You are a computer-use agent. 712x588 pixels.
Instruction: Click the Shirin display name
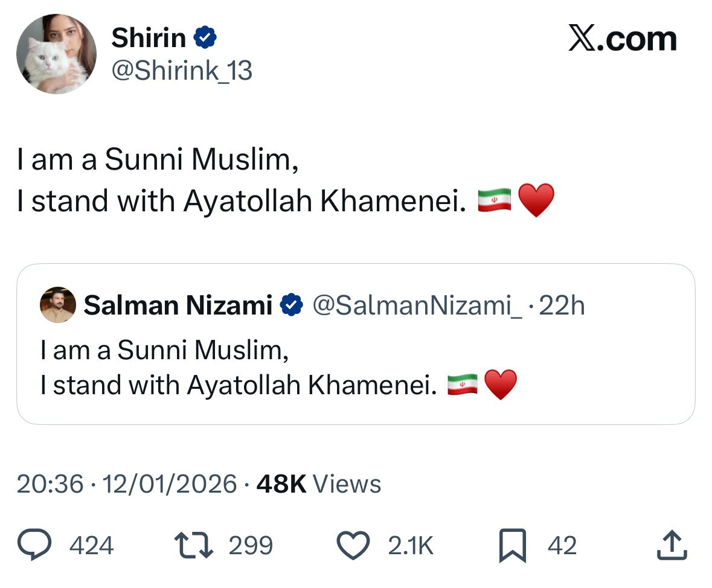point(149,39)
